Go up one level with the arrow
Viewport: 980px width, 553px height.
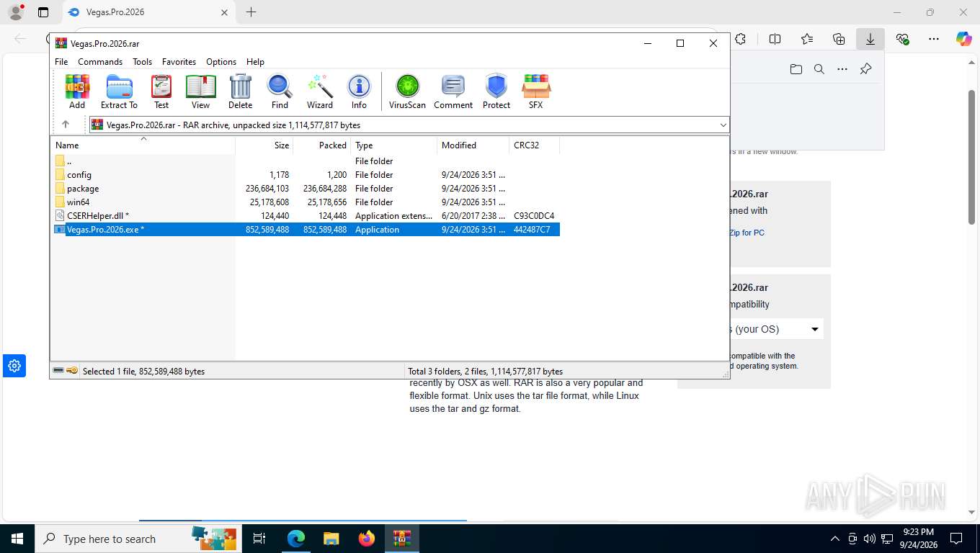66,125
